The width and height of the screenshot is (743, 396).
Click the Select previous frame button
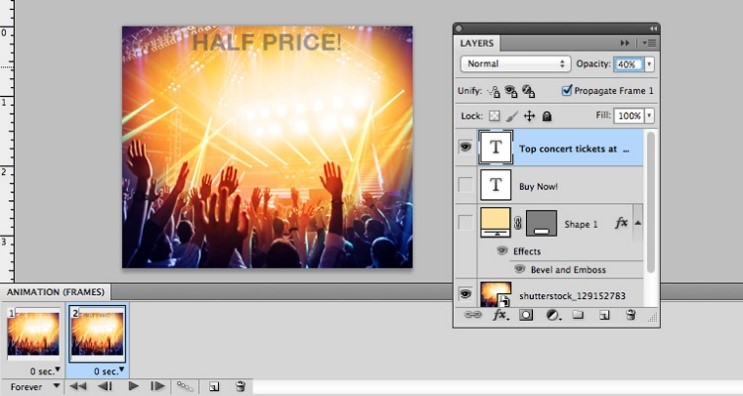tap(105, 387)
